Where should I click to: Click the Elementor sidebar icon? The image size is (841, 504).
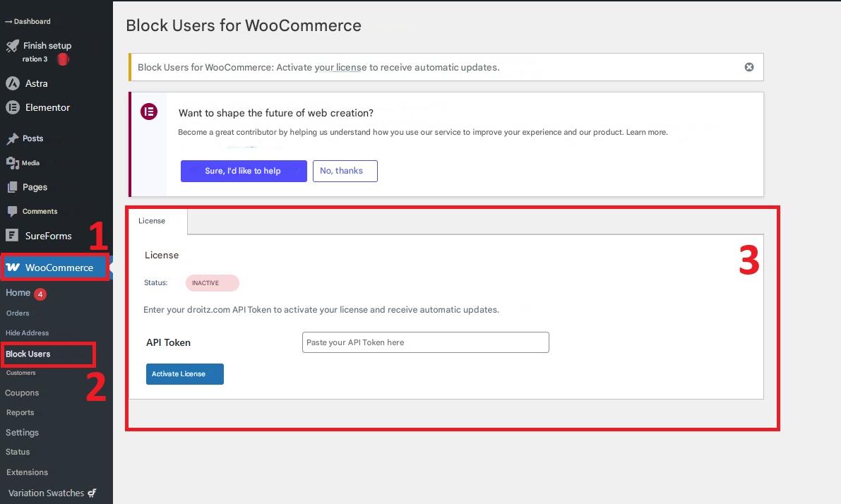click(x=12, y=107)
